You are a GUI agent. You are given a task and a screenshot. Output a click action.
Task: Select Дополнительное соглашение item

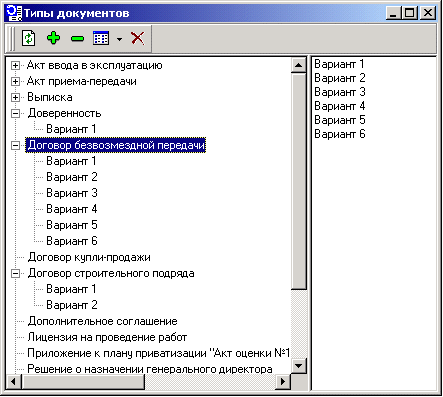(x=102, y=321)
